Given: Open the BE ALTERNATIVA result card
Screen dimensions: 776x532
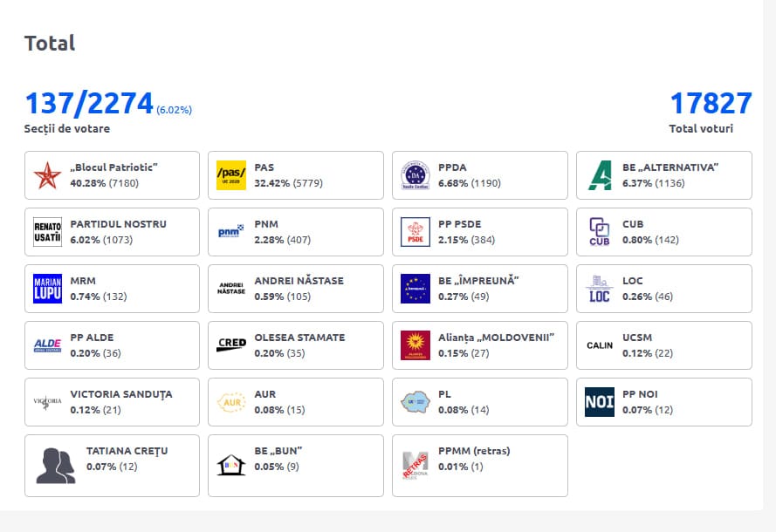Looking at the screenshot, I should 664,175.
